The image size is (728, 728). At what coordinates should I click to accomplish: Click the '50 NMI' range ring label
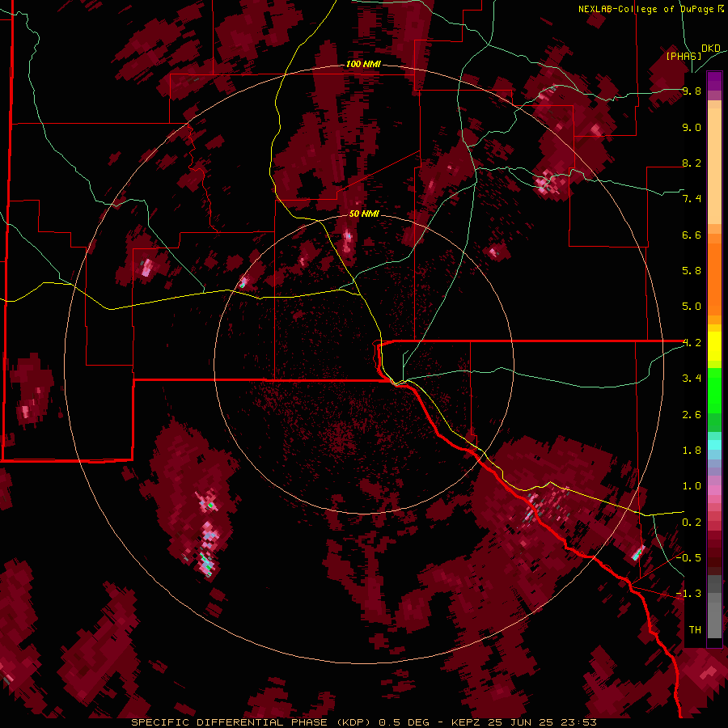click(x=364, y=214)
